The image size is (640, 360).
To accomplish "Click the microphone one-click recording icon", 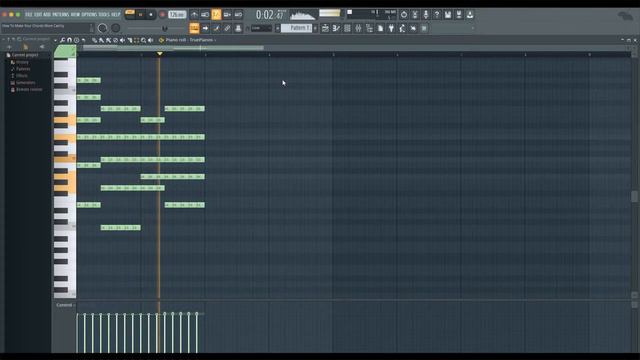I will tap(426, 15).
